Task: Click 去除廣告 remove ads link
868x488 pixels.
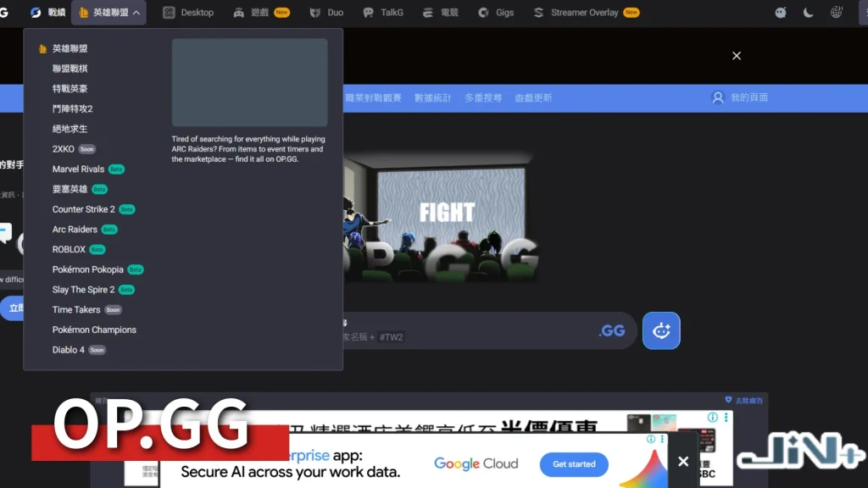Action: [x=749, y=401]
